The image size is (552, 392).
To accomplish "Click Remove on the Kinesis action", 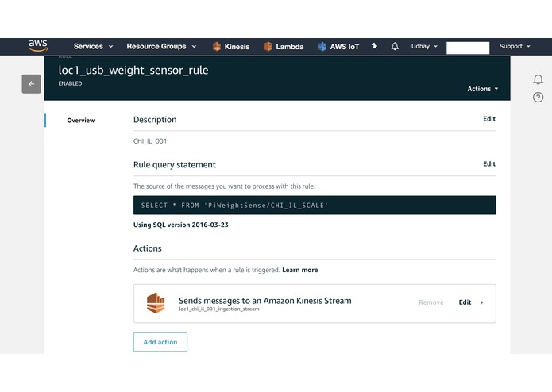I will (x=431, y=302).
